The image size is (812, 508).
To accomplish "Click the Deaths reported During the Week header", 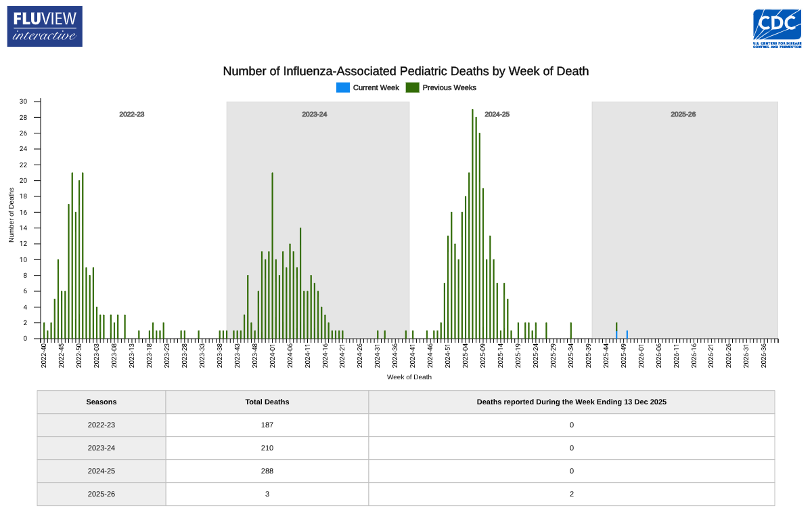I will click(572, 402).
